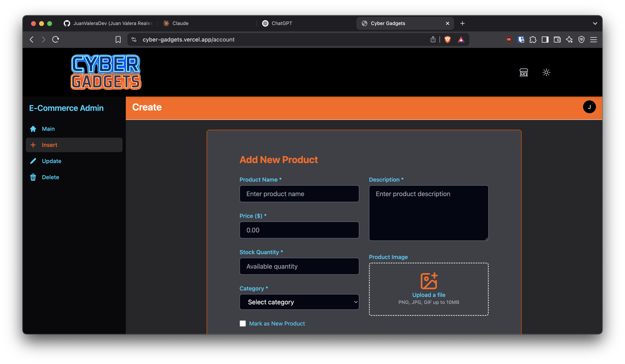The width and height of the screenshot is (625, 364).
Task: Open the extensions puzzle icon
Action: click(533, 40)
